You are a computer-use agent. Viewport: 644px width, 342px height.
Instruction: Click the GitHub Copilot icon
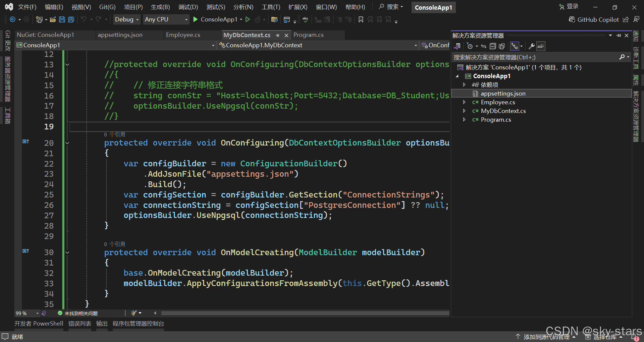coord(572,19)
